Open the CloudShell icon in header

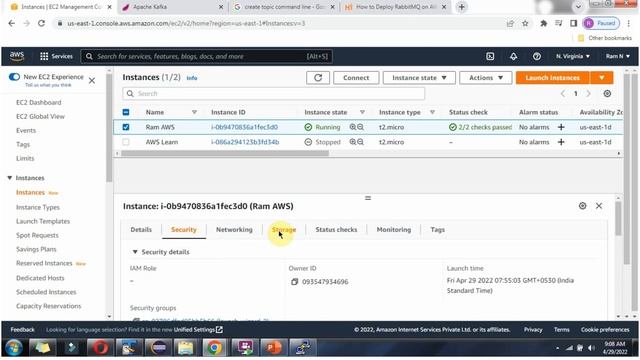click(490, 56)
